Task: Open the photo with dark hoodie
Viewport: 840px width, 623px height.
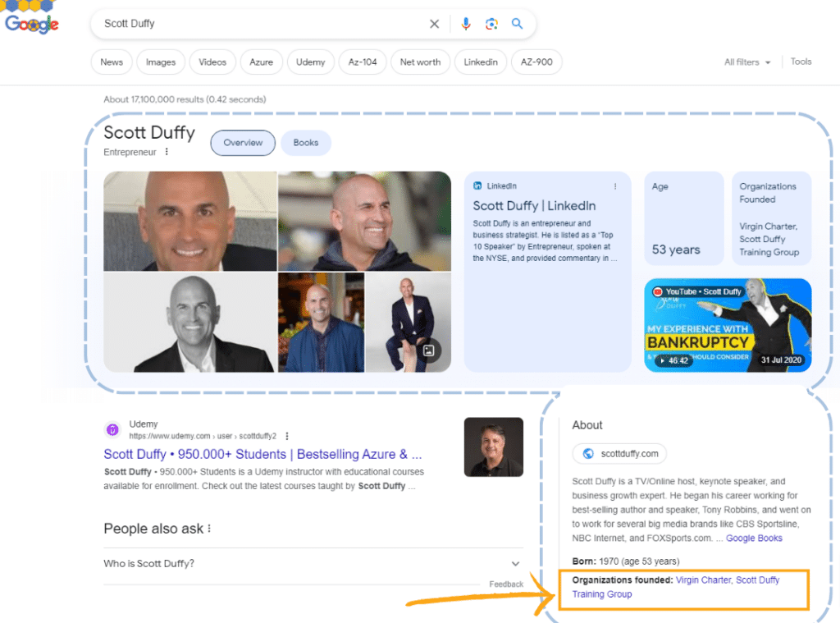Action: [x=365, y=221]
